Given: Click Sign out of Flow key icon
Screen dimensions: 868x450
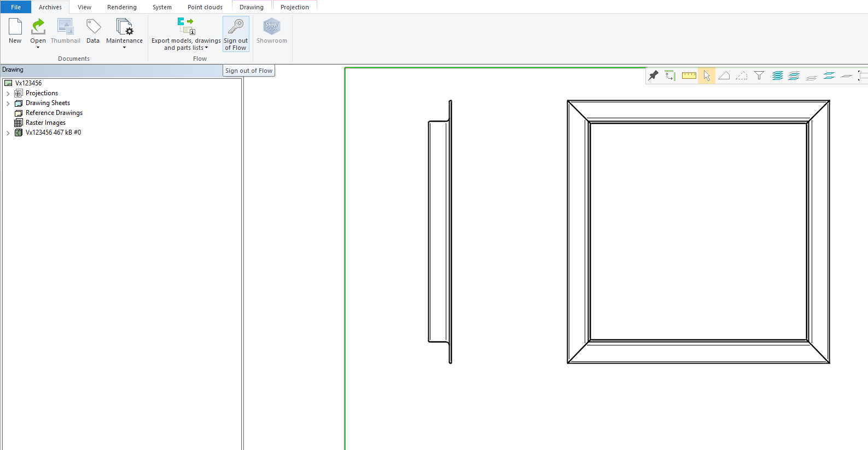Looking at the screenshot, I should click(x=236, y=27).
